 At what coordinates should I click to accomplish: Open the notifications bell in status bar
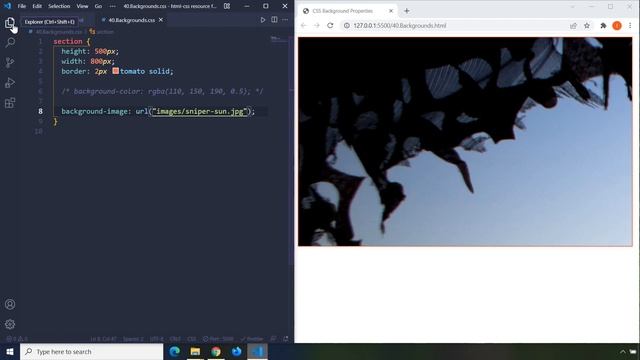[285, 339]
